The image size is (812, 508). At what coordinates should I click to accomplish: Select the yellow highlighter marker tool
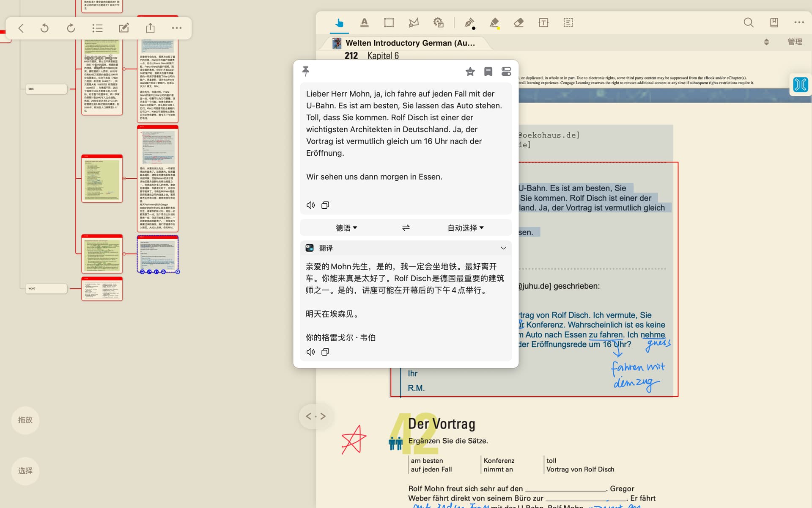(x=494, y=23)
